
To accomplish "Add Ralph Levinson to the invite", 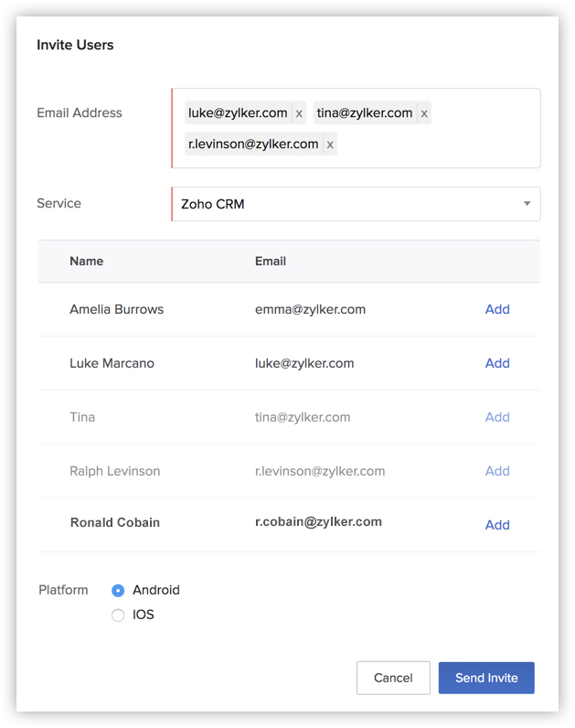I will pyautogui.click(x=497, y=471).
